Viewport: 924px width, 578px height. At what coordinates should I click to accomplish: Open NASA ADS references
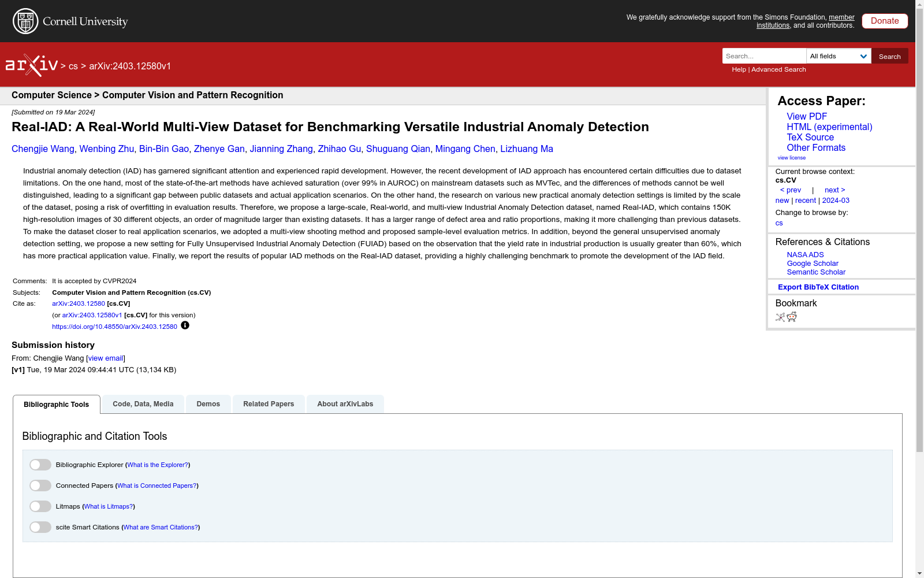pyautogui.click(x=805, y=255)
